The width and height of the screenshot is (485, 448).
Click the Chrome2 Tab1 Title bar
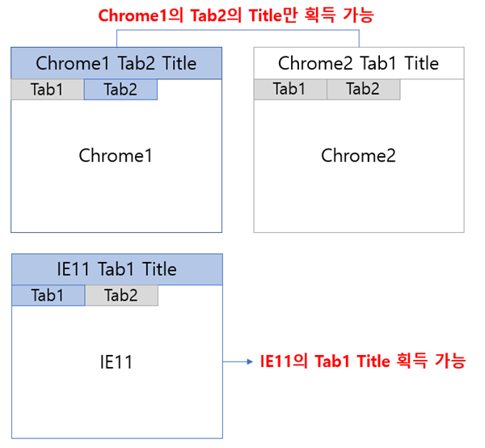point(359,63)
